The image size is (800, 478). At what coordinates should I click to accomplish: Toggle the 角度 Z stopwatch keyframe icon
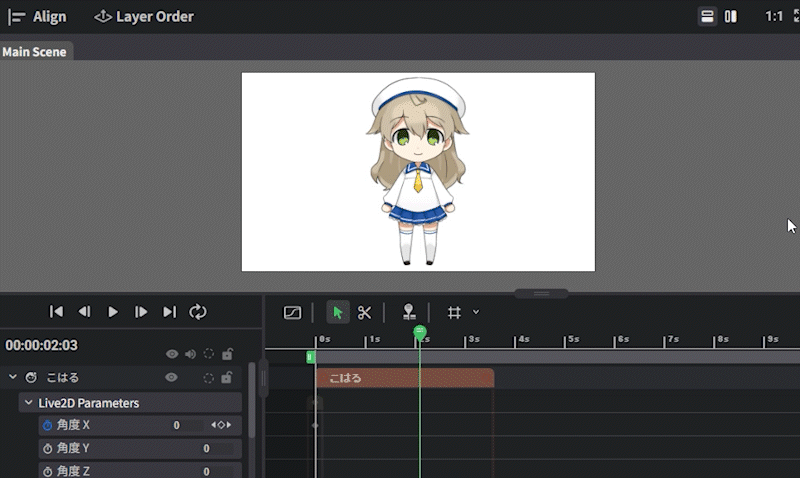pyautogui.click(x=47, y=472)
